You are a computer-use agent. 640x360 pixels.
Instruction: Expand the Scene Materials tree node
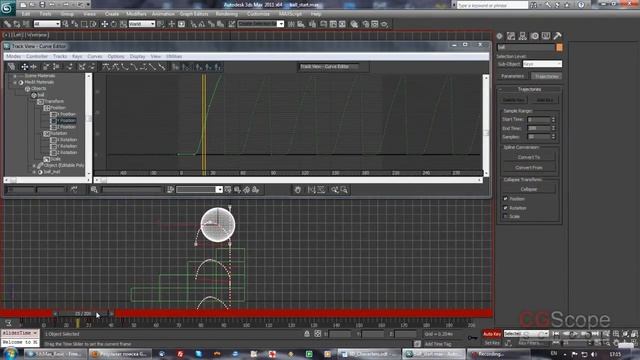pyautogui.click(x=15, y=76)
